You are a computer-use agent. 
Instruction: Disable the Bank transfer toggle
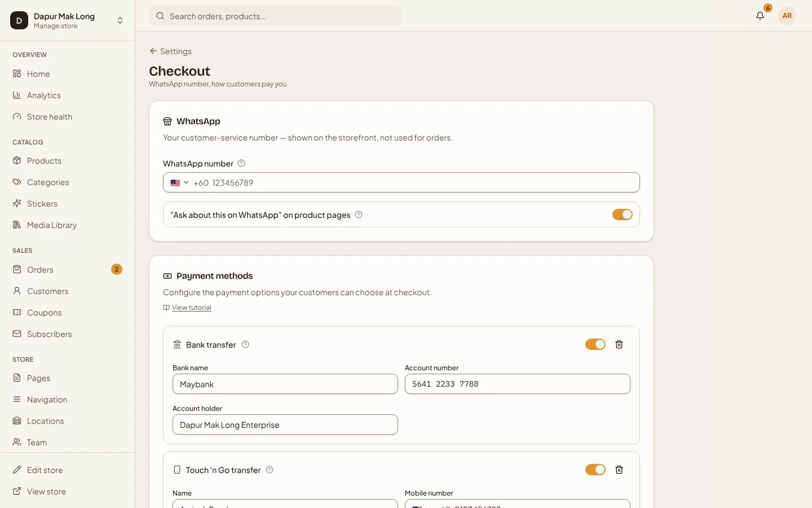click(x=595, y=344)
